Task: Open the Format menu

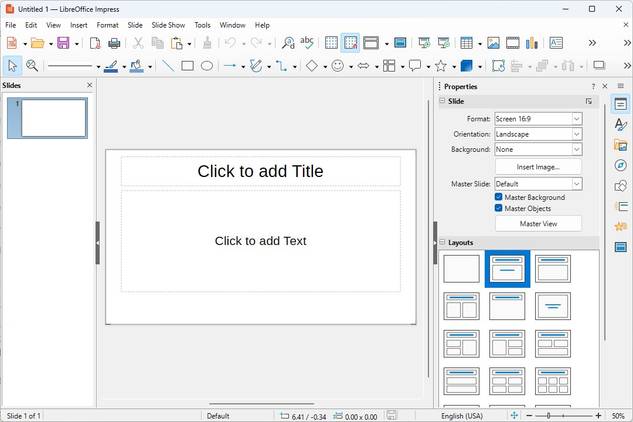Action: click(x=107, y=25)
